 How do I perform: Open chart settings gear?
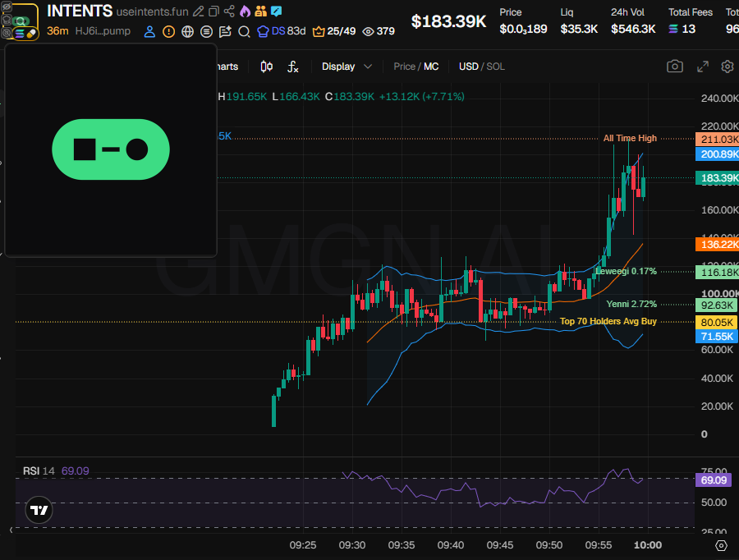point(728,67)
